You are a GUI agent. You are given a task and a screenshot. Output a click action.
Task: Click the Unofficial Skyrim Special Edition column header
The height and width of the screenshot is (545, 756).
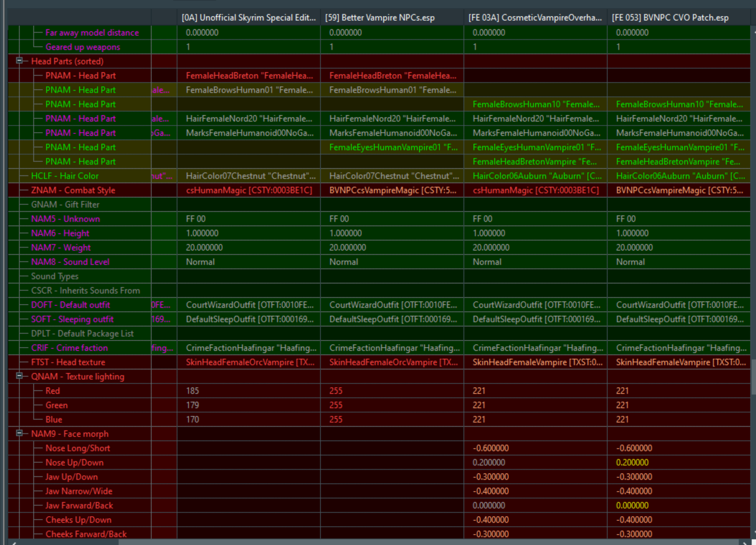248,18
